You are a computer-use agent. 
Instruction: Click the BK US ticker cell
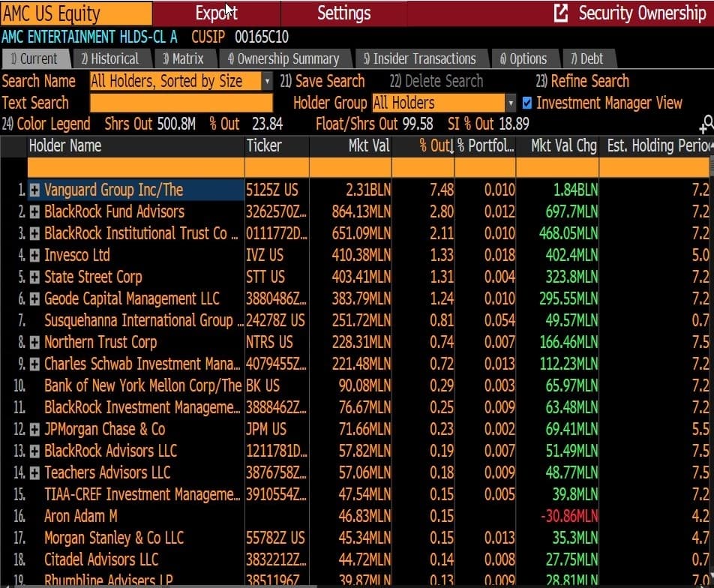263,385
